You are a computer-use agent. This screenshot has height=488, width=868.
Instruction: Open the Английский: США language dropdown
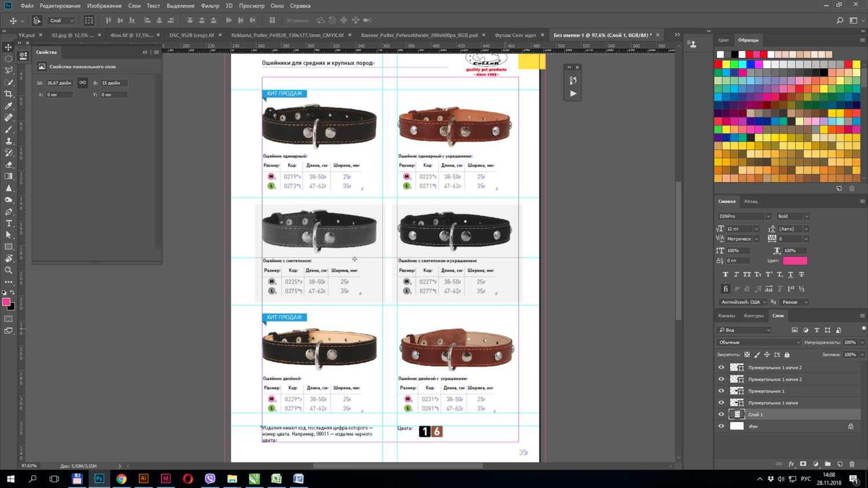click(743, 302)
